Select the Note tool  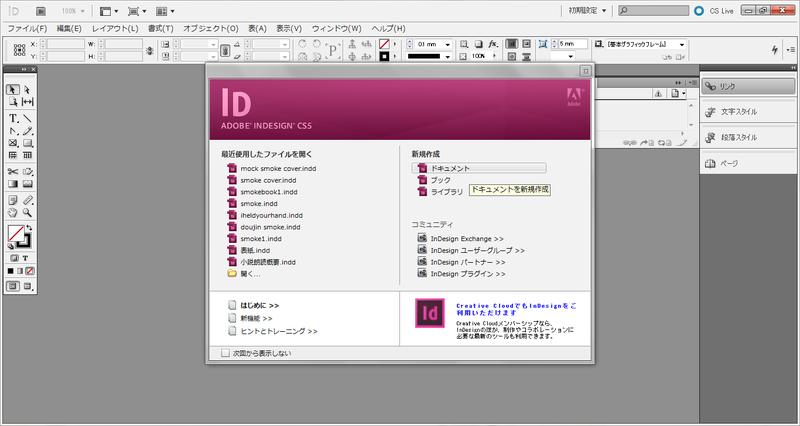tap(13, 200)
